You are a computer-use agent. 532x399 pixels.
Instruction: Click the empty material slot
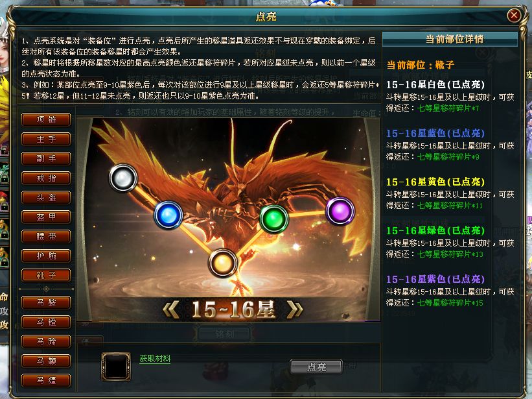(116, 367)
